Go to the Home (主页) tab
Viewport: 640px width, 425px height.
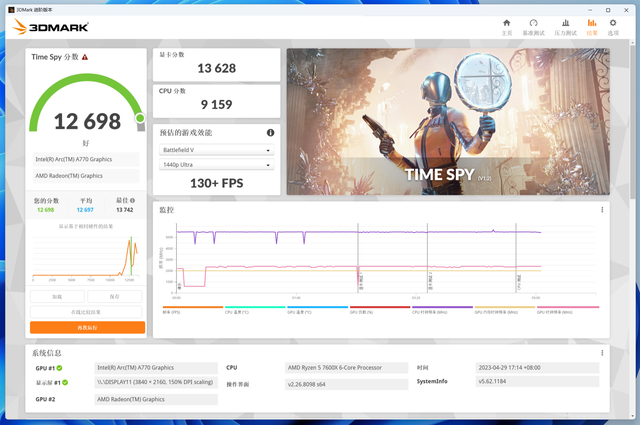point(506,26)
